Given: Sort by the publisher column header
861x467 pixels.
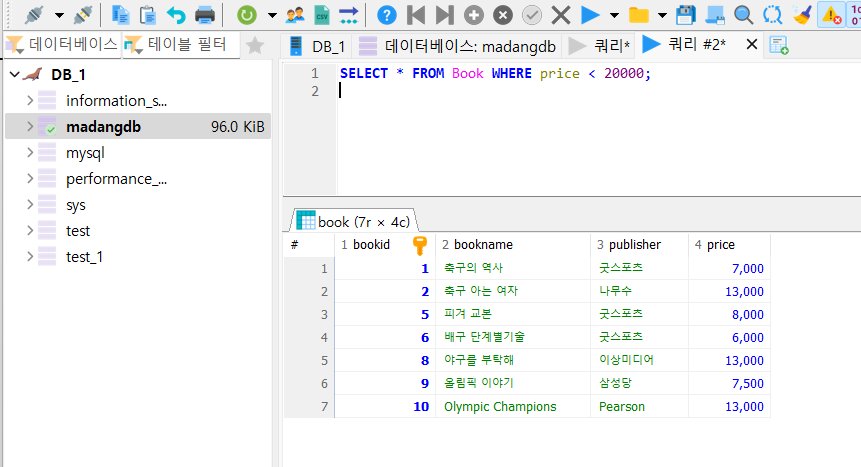Looking at the screenshot, I should click(x=639, y=244).
